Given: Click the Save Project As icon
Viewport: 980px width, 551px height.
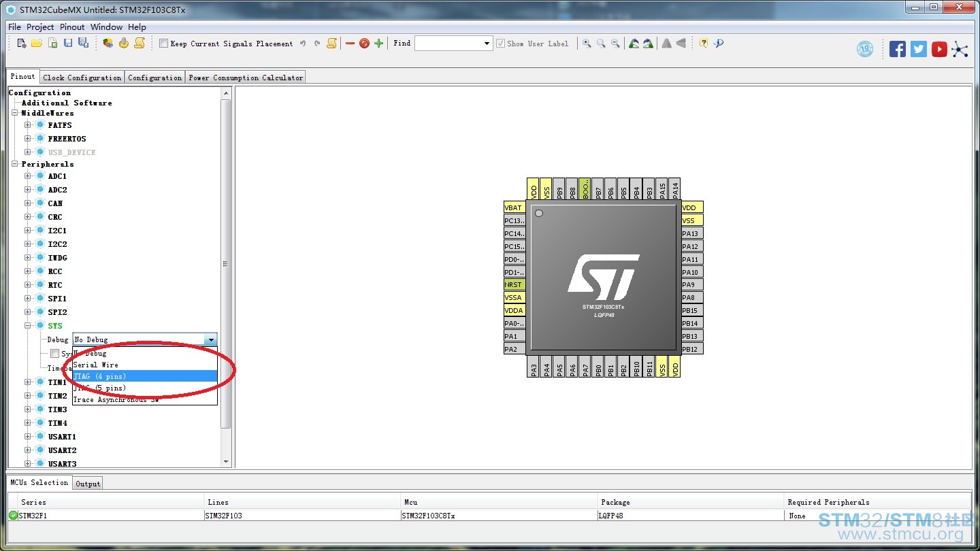Looking at the screenshot, I should tap(83, 44).
